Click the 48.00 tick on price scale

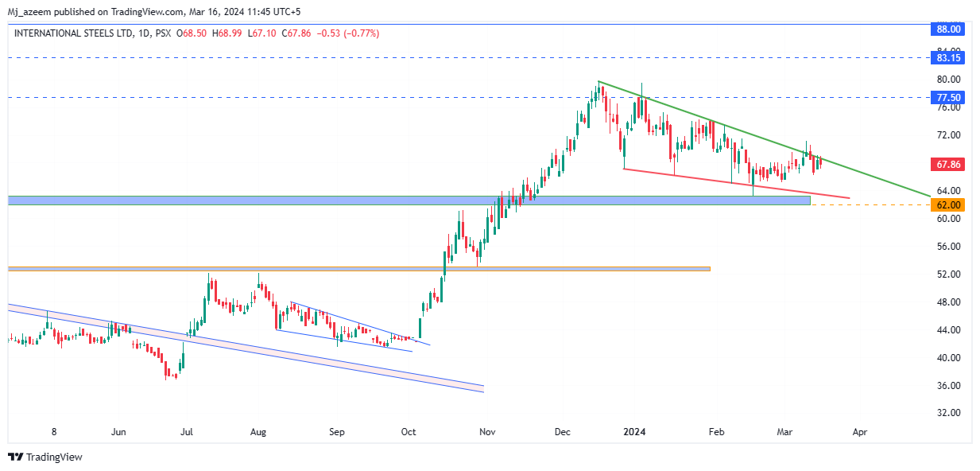949,302
